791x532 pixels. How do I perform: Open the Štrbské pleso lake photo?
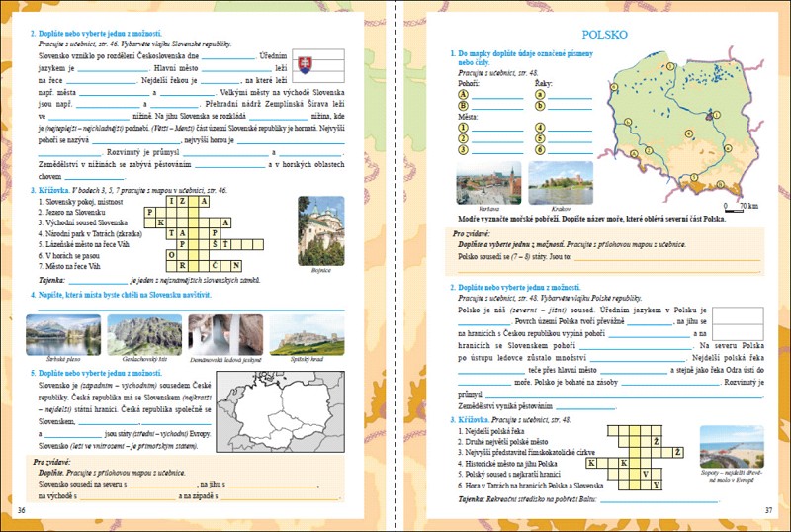tap(63, 335)
